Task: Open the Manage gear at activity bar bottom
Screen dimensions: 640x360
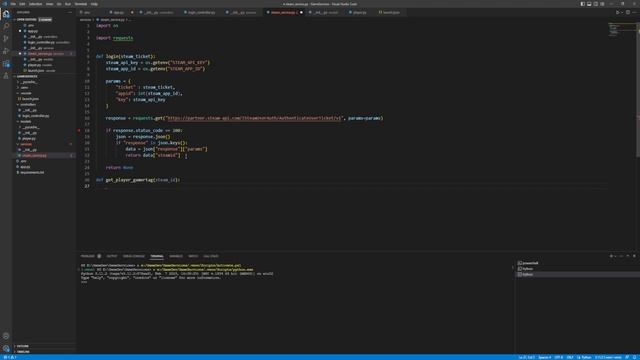Action: pyautogui.click(x=6, y=349)
